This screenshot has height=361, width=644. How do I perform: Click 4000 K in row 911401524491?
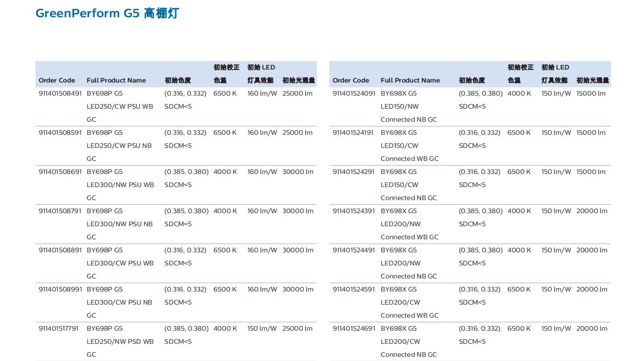coord(519,250)
